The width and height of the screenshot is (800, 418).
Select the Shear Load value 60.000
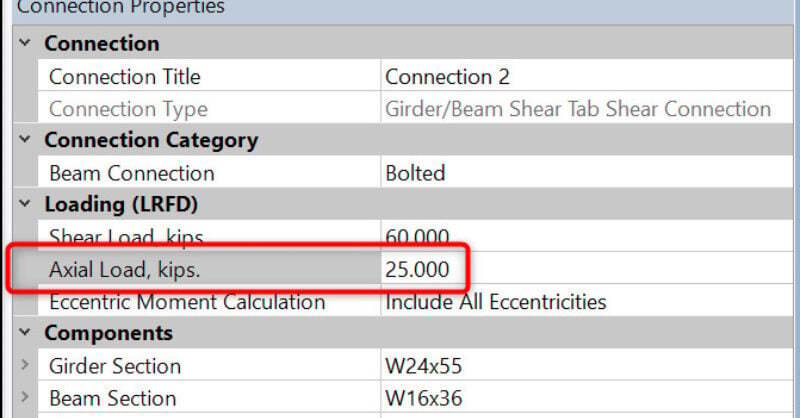(x=417, y=237)
